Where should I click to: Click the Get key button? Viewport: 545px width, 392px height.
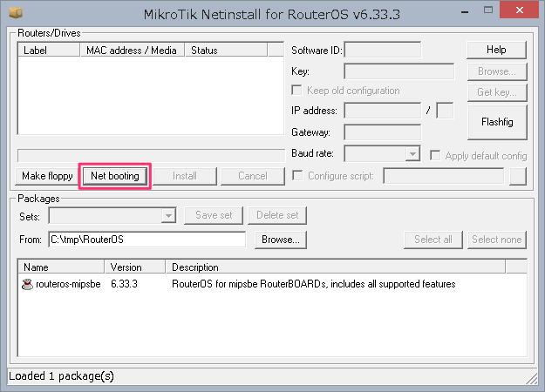(497, 92)
